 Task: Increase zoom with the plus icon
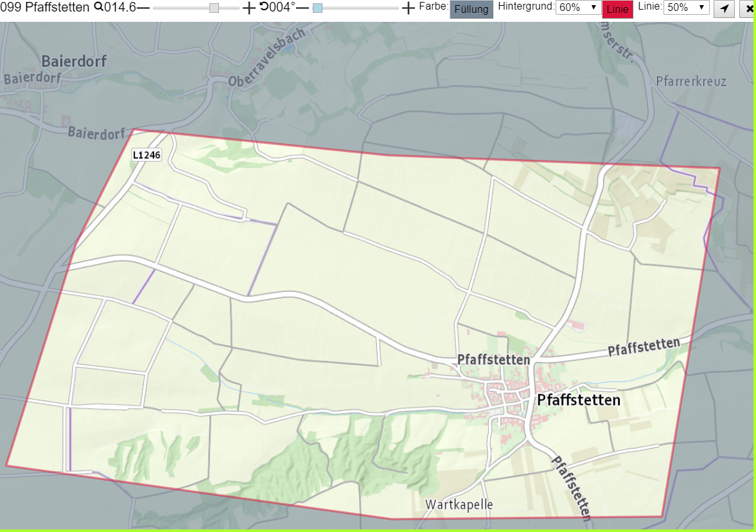(249, 8)
